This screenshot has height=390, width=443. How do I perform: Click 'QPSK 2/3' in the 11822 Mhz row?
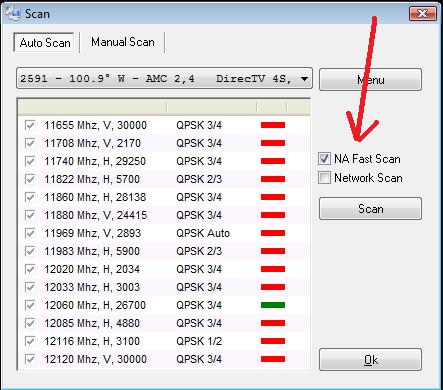tap(199, 179)
